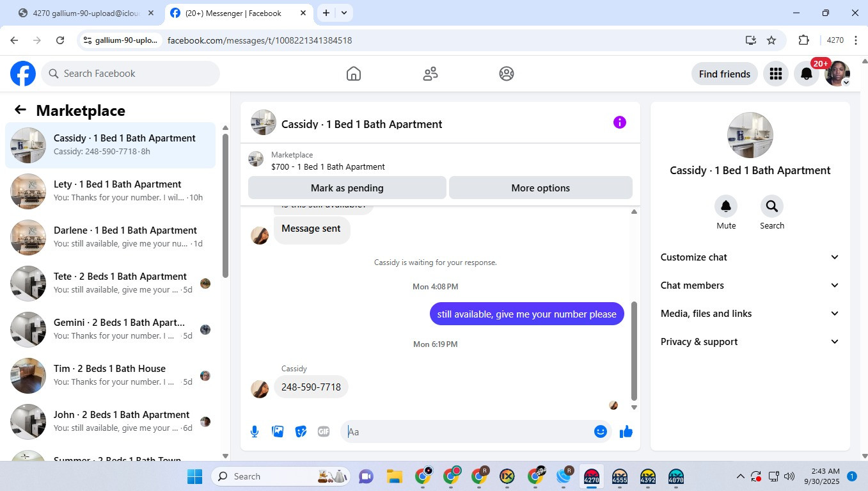Send a voice clip with microphone icon
This screenshot has height=491, width=868.
(255, 431)
